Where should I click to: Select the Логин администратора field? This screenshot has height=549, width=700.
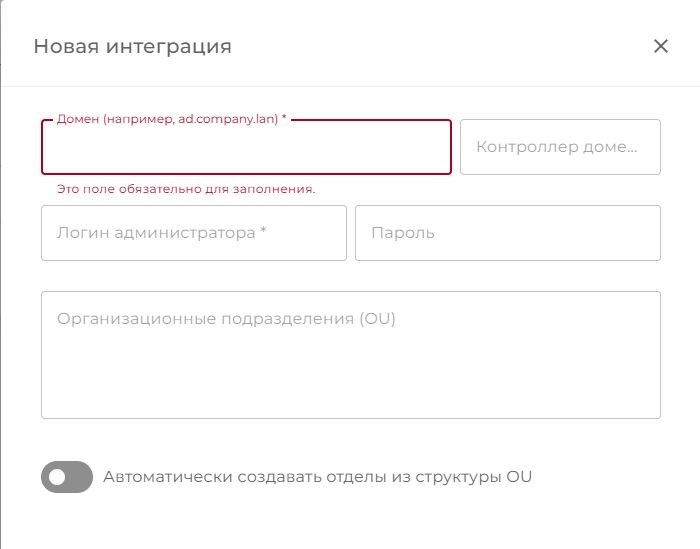tap(194, 233)
